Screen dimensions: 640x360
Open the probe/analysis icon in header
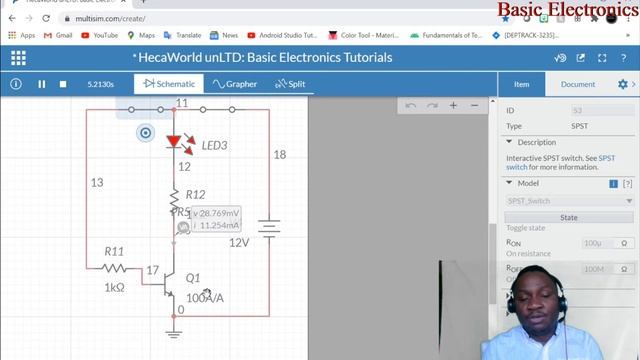pyautogui.click(x=560, y=58)
